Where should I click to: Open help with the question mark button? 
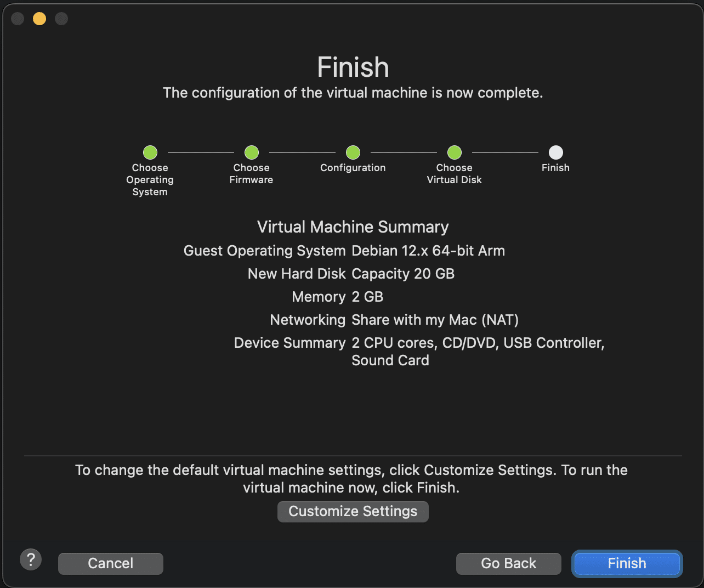coord(31,560)
